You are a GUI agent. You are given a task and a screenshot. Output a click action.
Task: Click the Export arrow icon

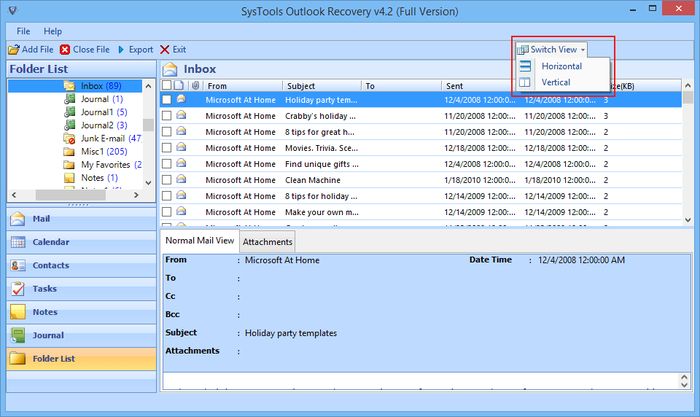[121, 49]
